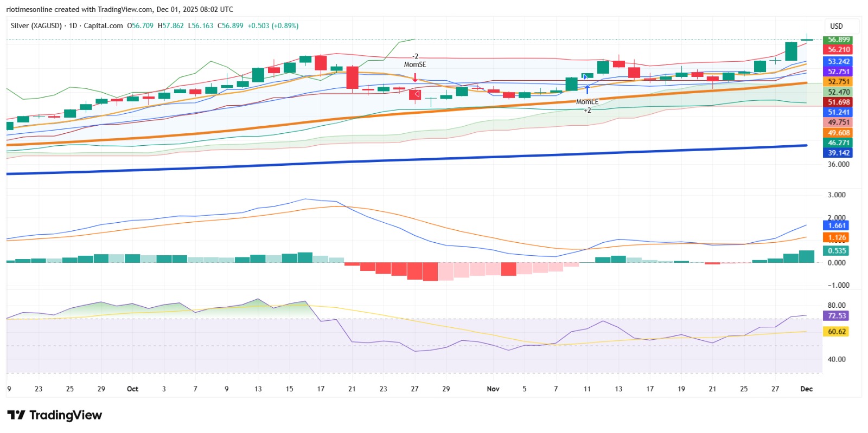Click the open value O56.709
Viewport: 868px width, 433px height.
(x=141, y=25)
